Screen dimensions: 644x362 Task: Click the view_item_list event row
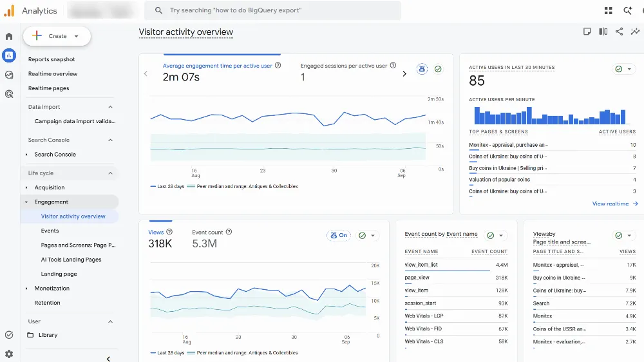[x=456, y=265]
